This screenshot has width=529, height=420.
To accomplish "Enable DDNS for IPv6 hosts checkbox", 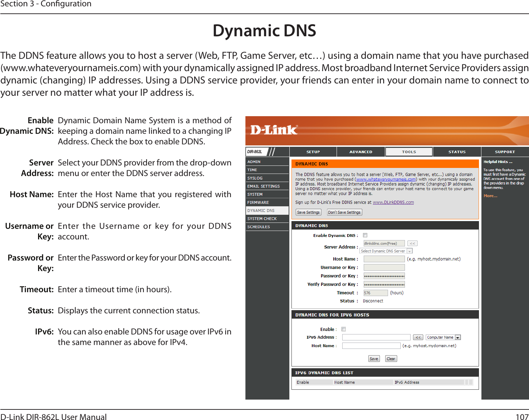I will point(344,329).
